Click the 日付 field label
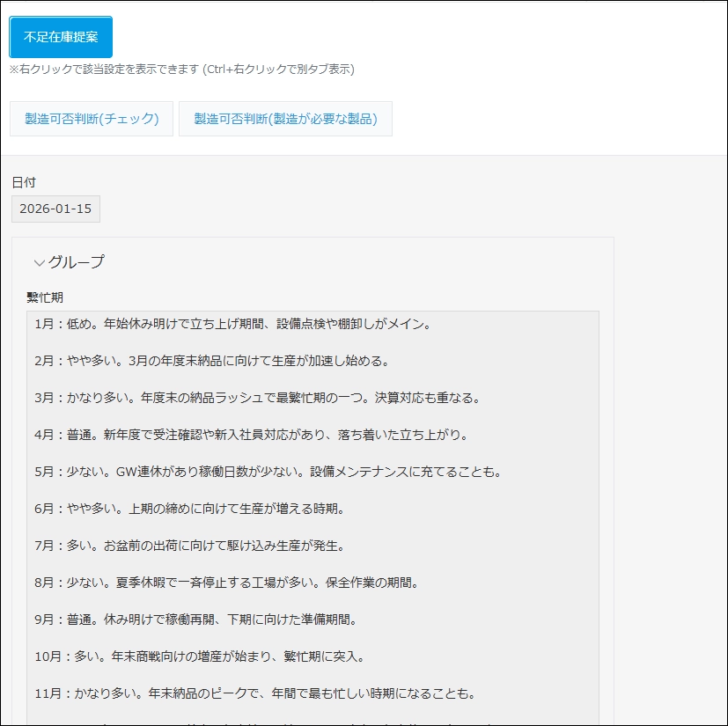The image size is (728, 726). pos(24,182)
